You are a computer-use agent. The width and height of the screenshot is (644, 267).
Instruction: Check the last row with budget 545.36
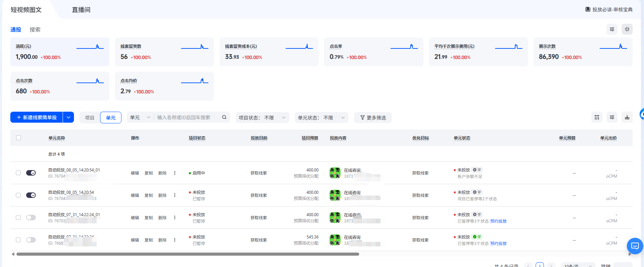coord(18,240)
